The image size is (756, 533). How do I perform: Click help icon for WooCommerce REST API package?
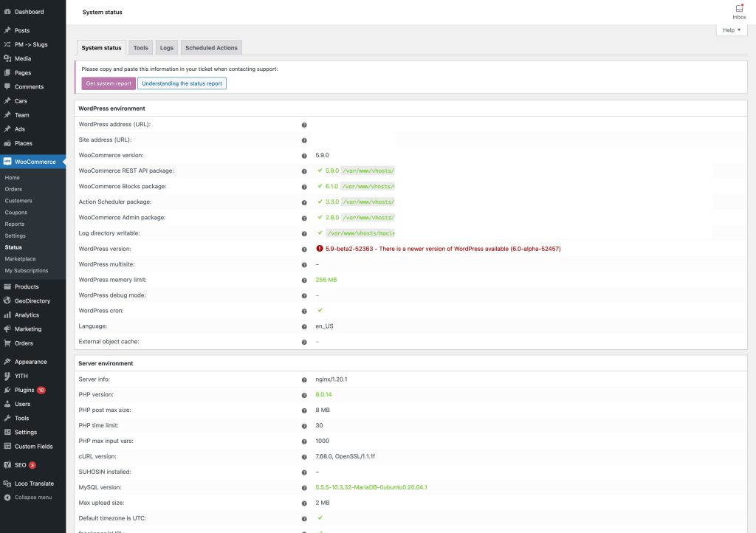pos(304,171)
